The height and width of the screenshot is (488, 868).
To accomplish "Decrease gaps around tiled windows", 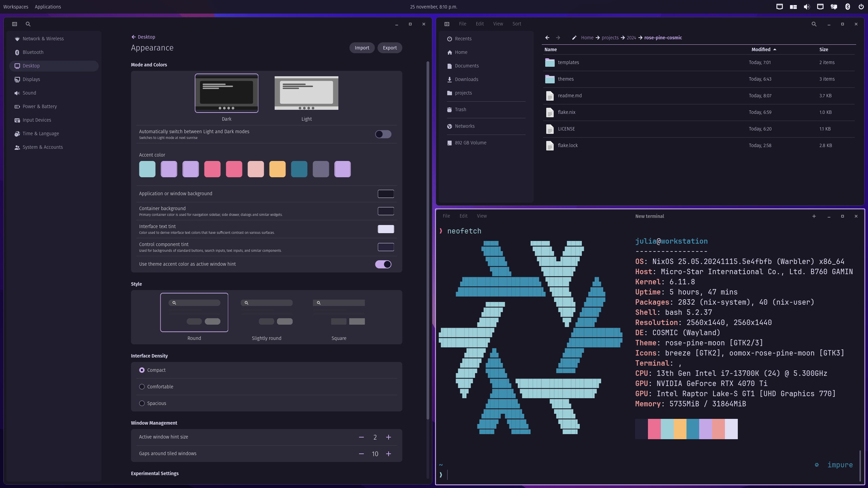I will [361, 454].
